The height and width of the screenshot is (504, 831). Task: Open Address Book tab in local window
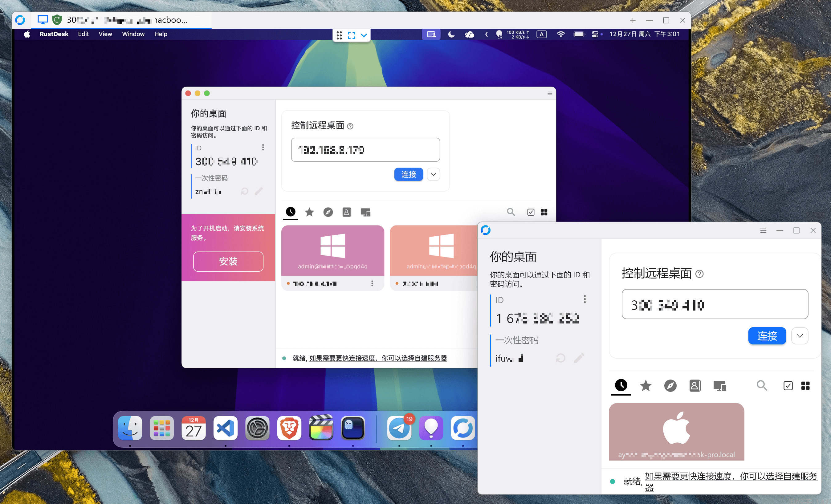(x=695, y=385)
